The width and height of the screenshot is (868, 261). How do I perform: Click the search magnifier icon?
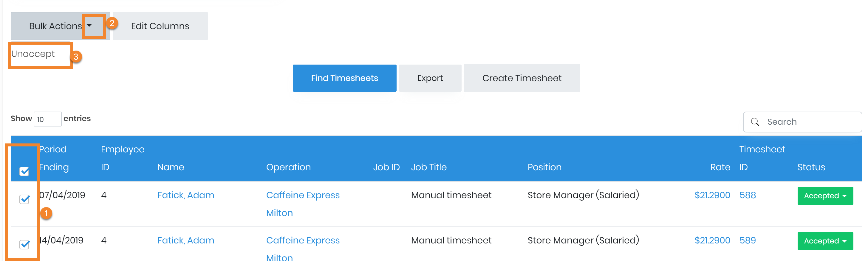(755, 122)
